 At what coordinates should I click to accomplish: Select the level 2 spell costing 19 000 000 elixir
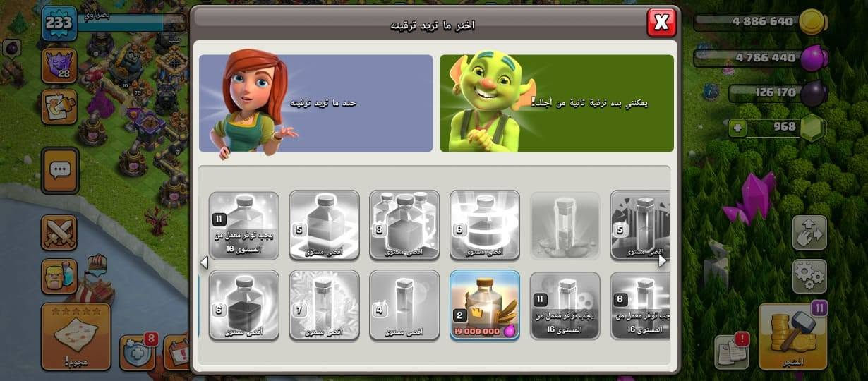(485, 305)
